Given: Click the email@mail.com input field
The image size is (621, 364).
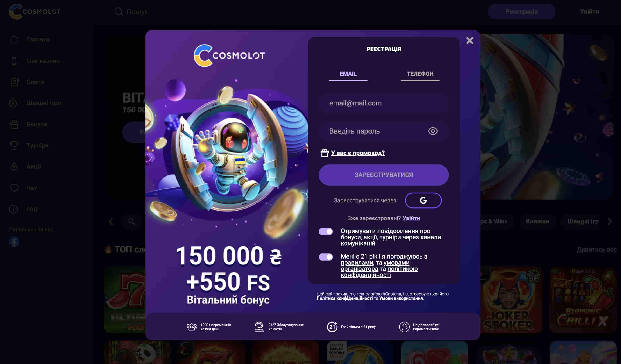Looking at the screenshot, I should [383, 103].
